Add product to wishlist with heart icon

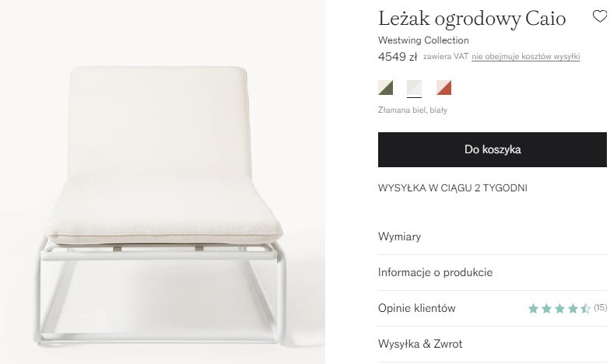coord(599,16)
